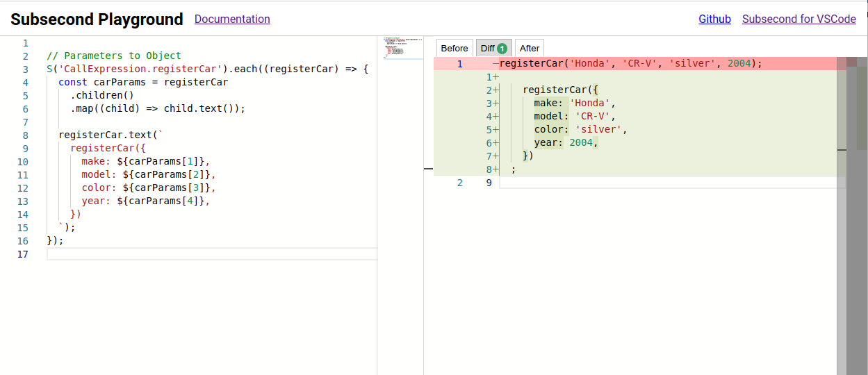Viewport: 868px width, 375px height.
Task: Click 'model: ${carParams[2]},' in editor
Action: tap(148, 174)
